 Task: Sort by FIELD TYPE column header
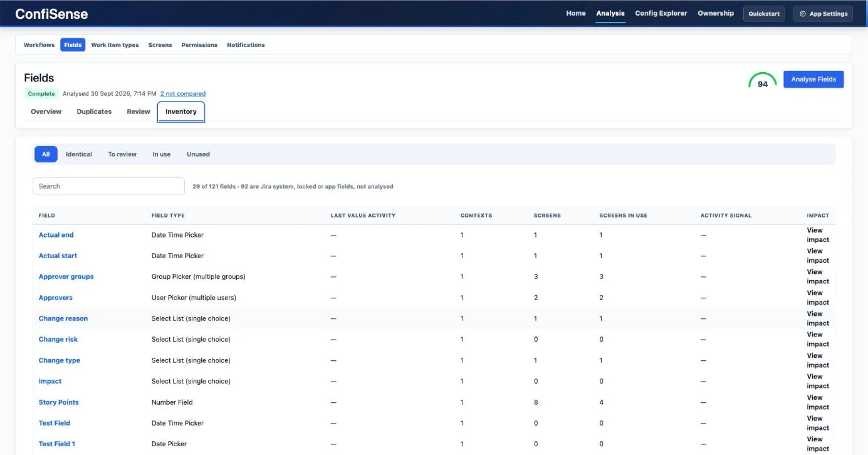pyautogui.click(x=168, y=216)
